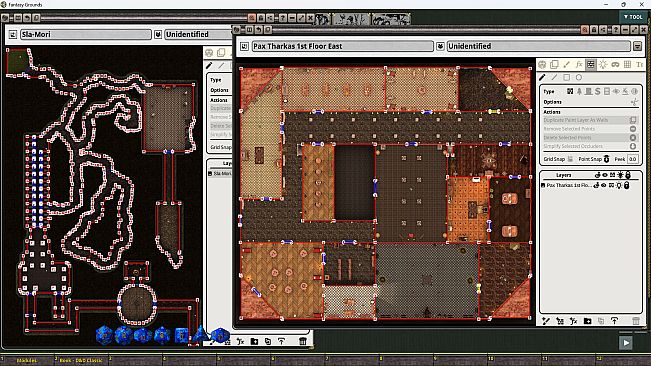Open the link icon left of Sla-Mori name
Image resolution: width=651 pixels, height=366 pixels.
(12, 34)
